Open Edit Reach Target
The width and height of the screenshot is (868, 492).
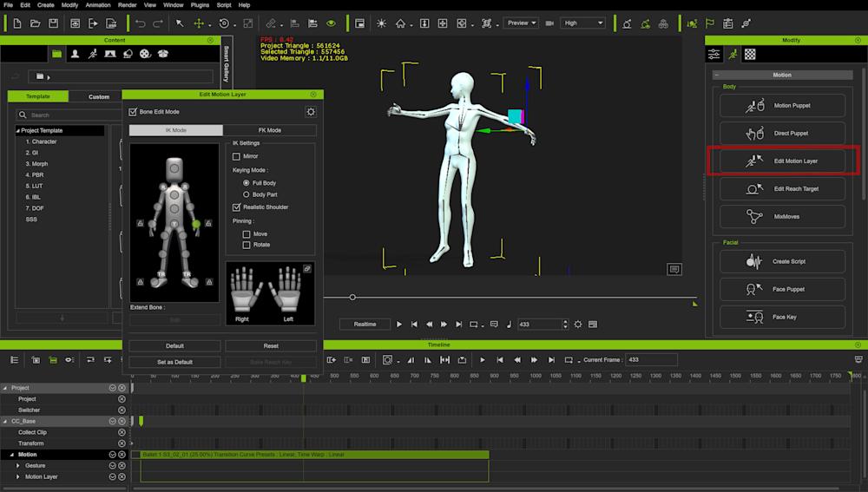782,188
